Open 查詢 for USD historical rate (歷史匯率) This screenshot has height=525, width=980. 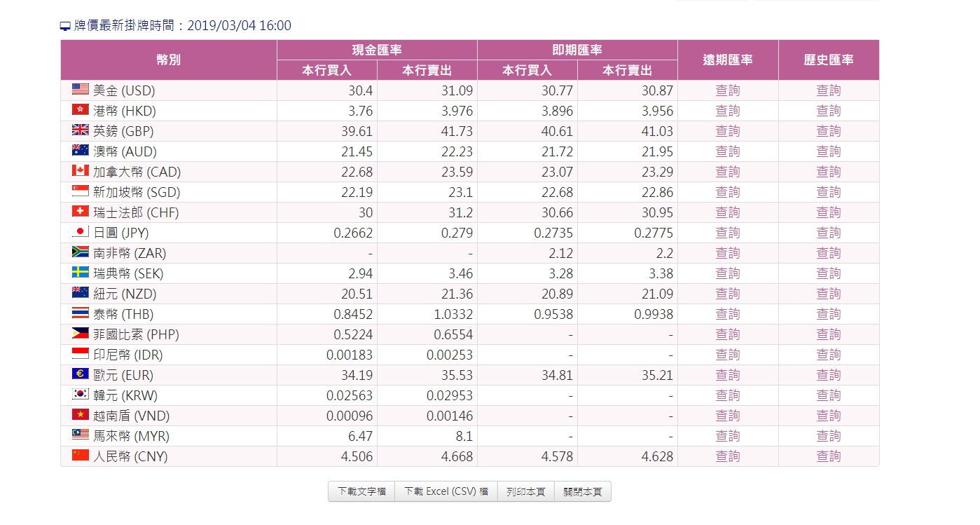(x=829, y=89)
